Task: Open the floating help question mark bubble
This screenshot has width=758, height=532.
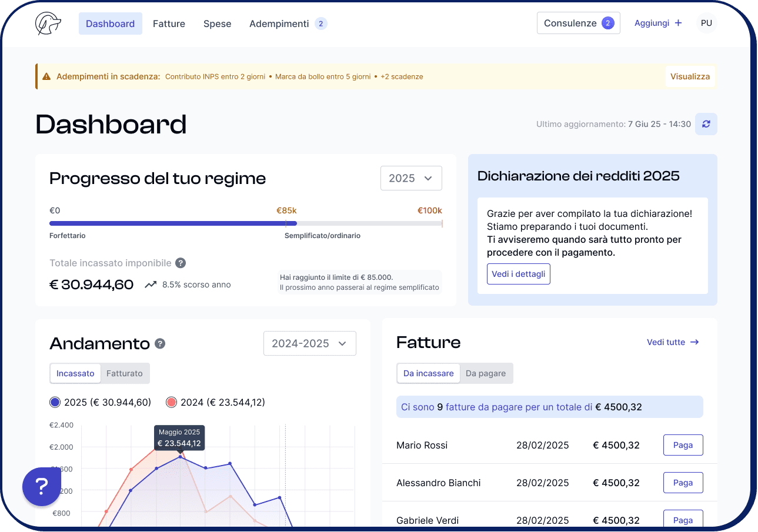Action: [41, 487]
